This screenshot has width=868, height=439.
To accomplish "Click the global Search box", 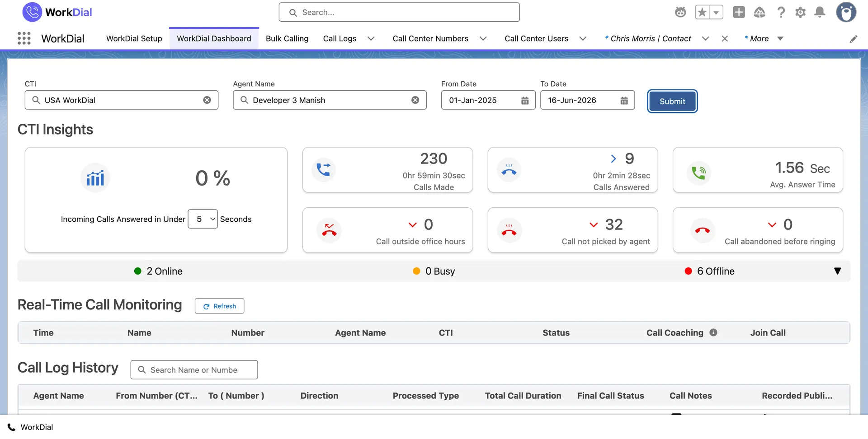I will [x=399, y=12].
